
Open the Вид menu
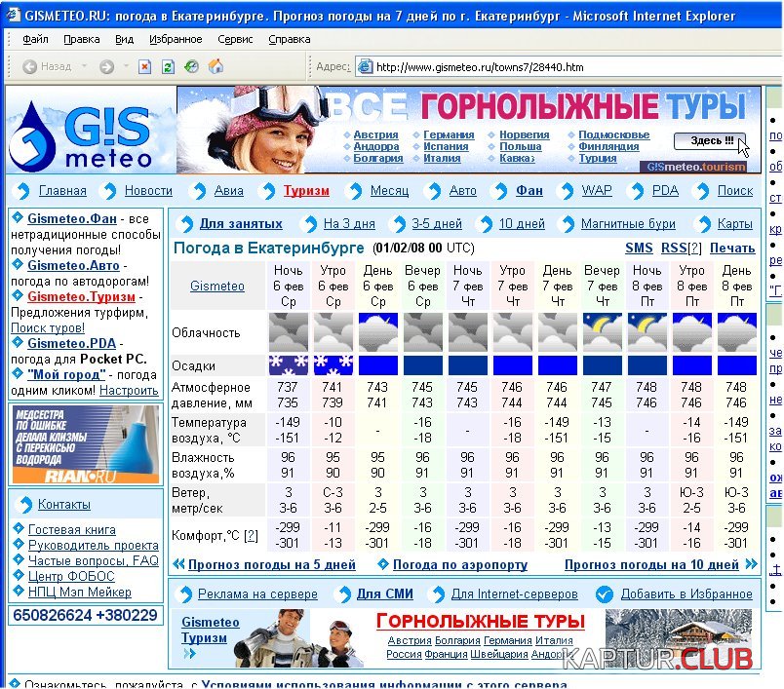coord(124,39)
